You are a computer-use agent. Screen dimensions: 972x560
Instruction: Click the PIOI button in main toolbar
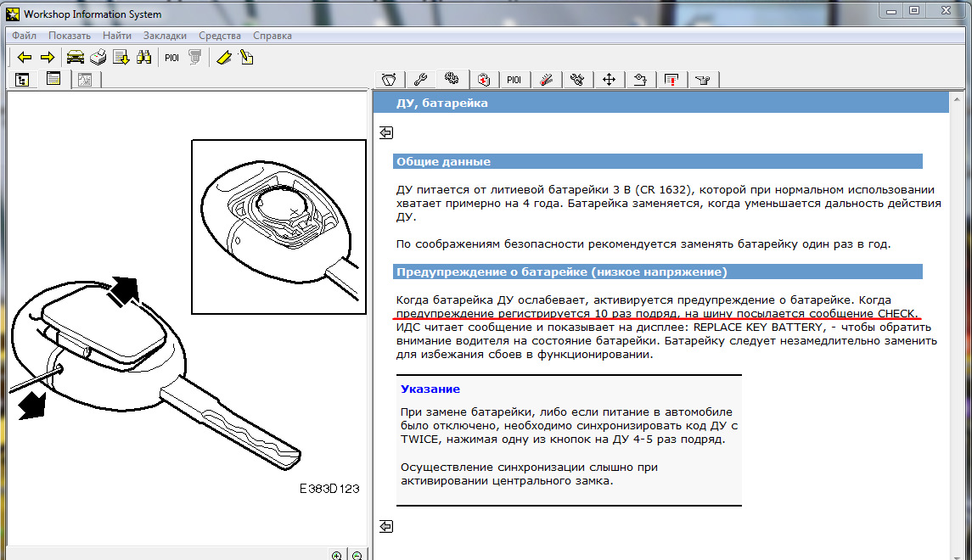tap(171, 58)
